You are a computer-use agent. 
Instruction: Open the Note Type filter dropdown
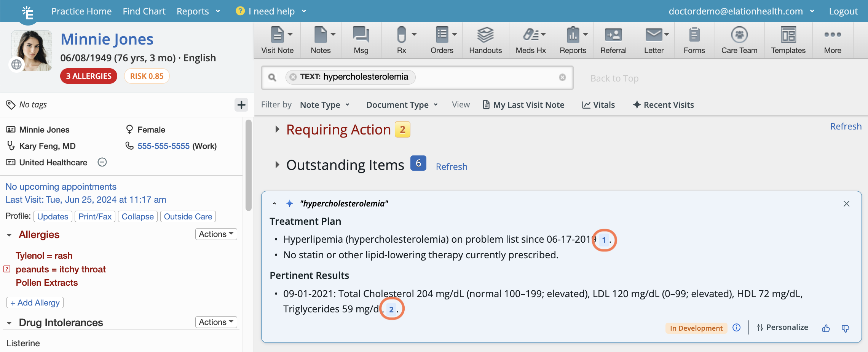(324, 105)
